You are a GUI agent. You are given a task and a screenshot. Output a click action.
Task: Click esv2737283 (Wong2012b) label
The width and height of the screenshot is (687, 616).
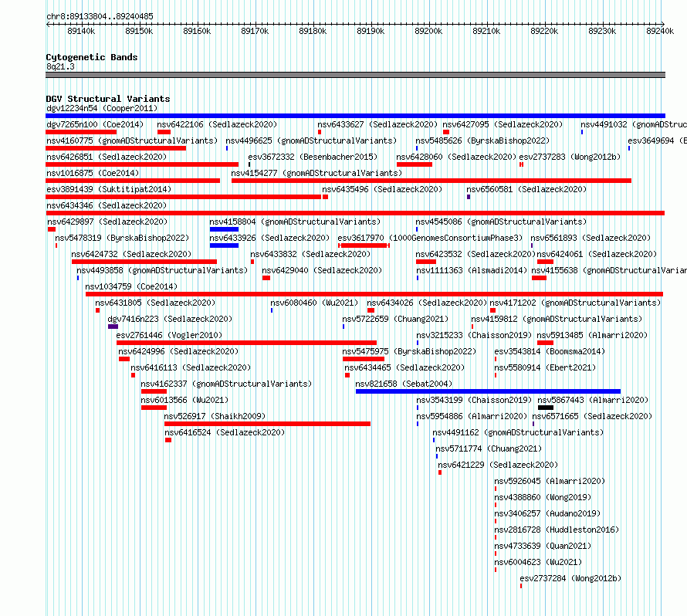click(570, 157)
